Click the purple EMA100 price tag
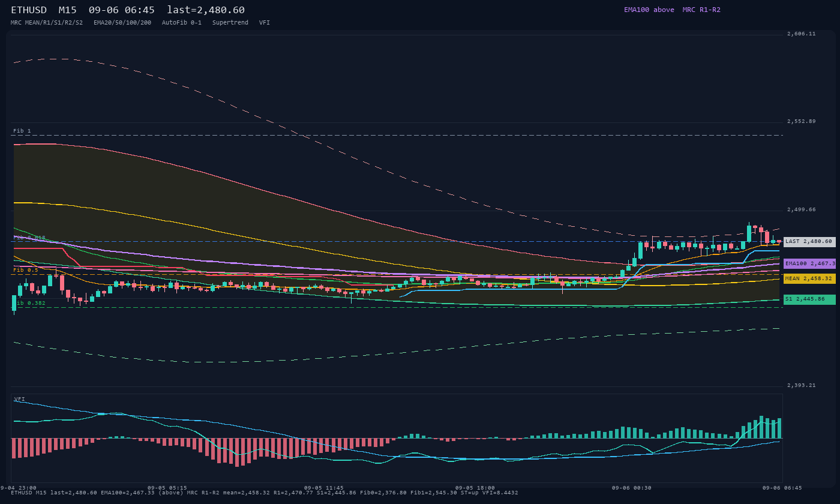This screenshot has width=840, height=504. (809, 263)
